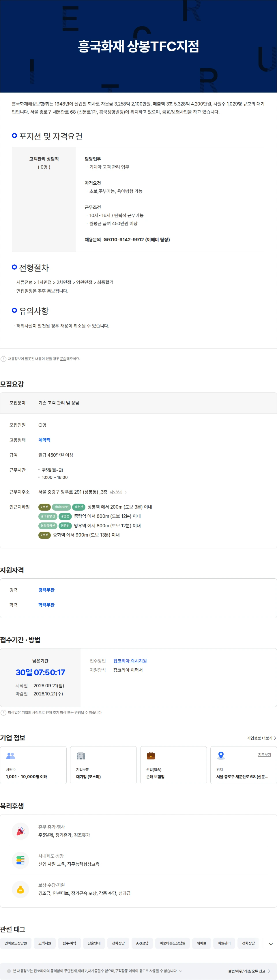
Task: Open 지도보기 in the company location card
Action: click(264, 755)
